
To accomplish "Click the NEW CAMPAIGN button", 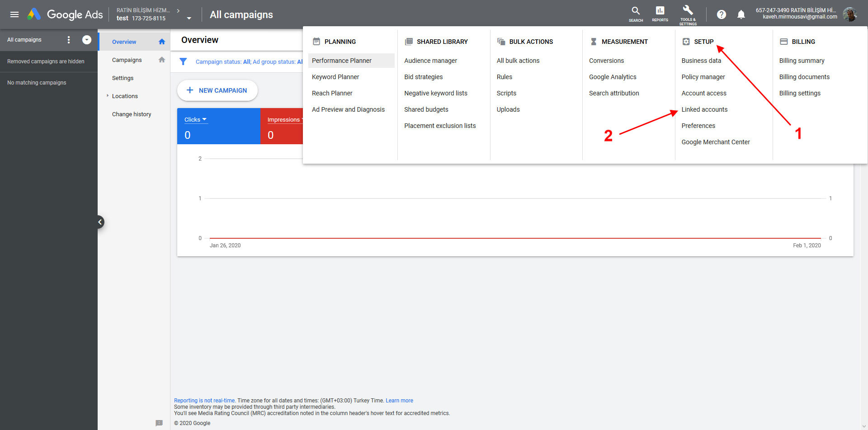I will point(217,90).
